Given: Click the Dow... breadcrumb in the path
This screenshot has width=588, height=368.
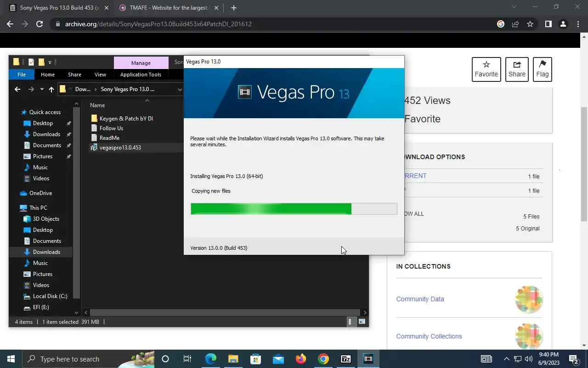Looking at the screenshot, I should pyautogui.click(x=83, y=89).
